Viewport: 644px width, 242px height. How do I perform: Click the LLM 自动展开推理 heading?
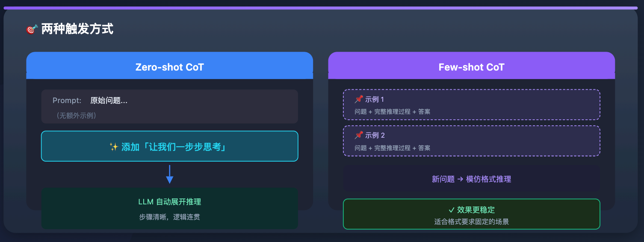169,202
